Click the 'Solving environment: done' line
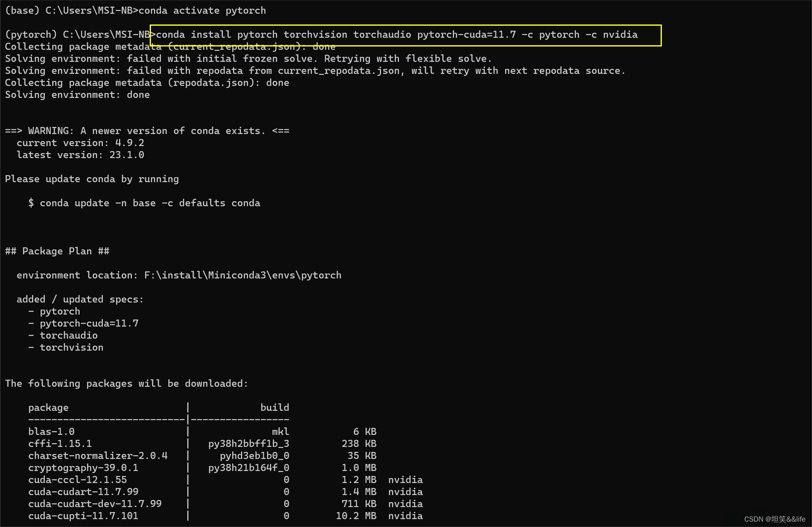 click(78, 95)
